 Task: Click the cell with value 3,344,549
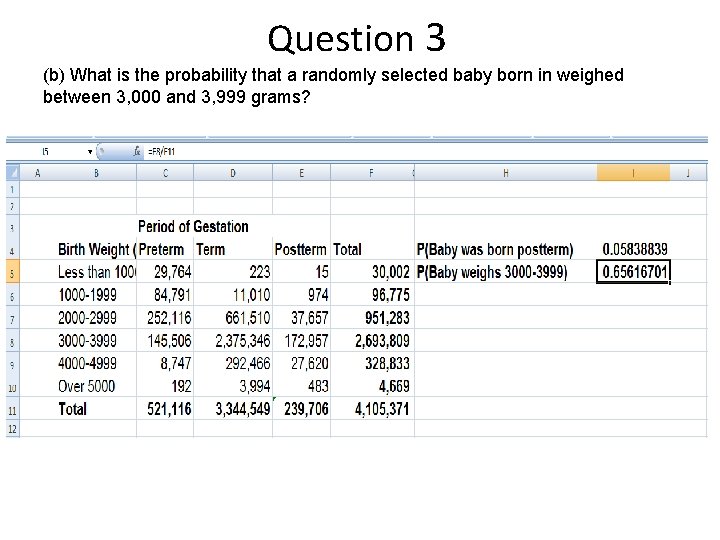(x=233, y=409)
